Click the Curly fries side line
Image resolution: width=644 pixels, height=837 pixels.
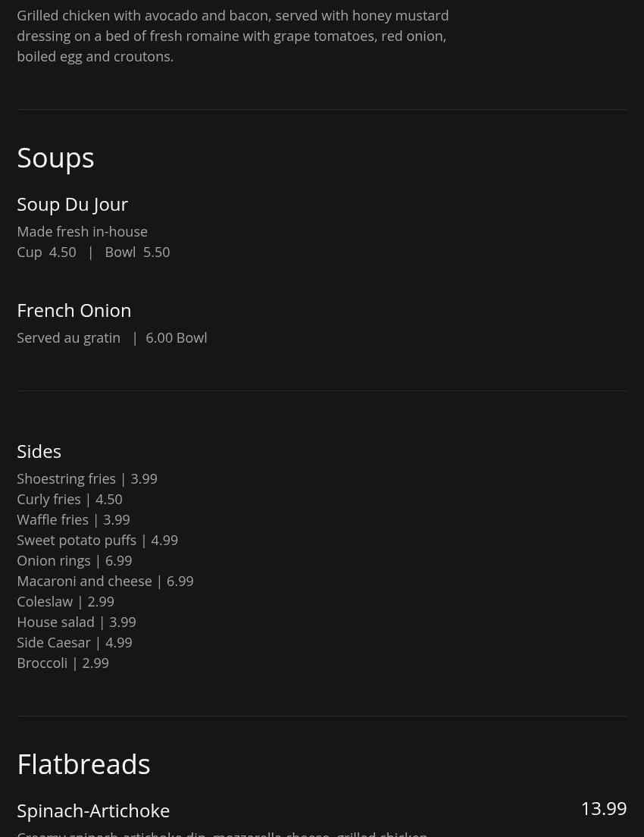tap(70, 500)
